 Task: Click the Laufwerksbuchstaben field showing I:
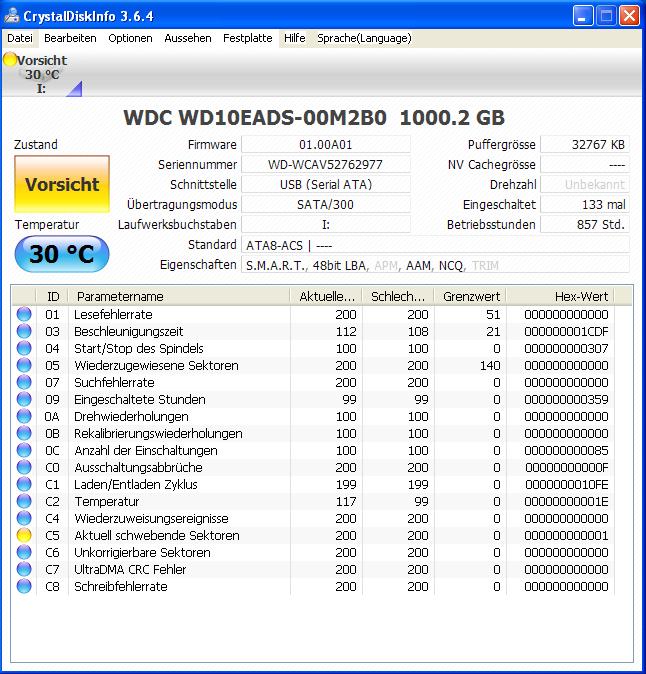click(x=326, y=224)
